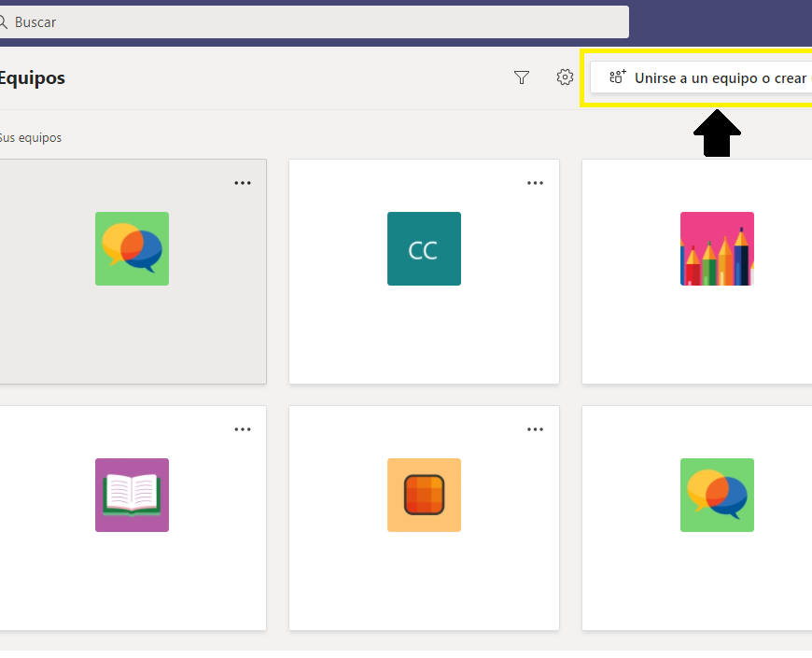Screen dimensions: 812x658
Task: Click the Buscar search field
Action: click(x=313, y=21)
